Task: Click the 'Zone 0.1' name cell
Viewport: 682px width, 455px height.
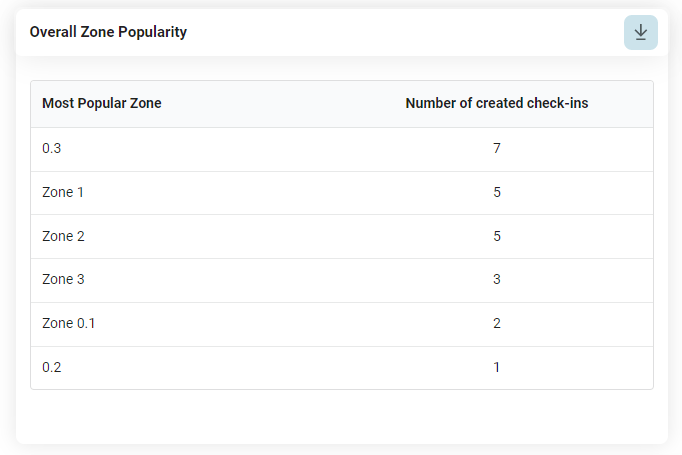Action: [69, 324]
